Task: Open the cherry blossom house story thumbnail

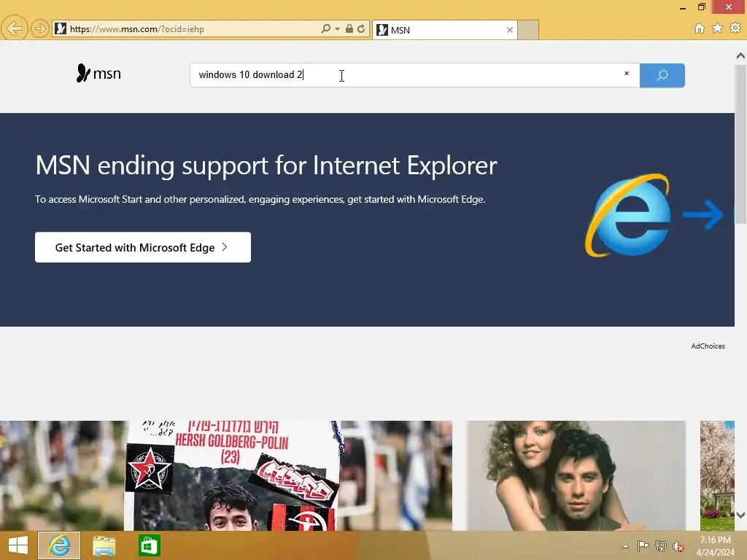Action: point(717,475)
